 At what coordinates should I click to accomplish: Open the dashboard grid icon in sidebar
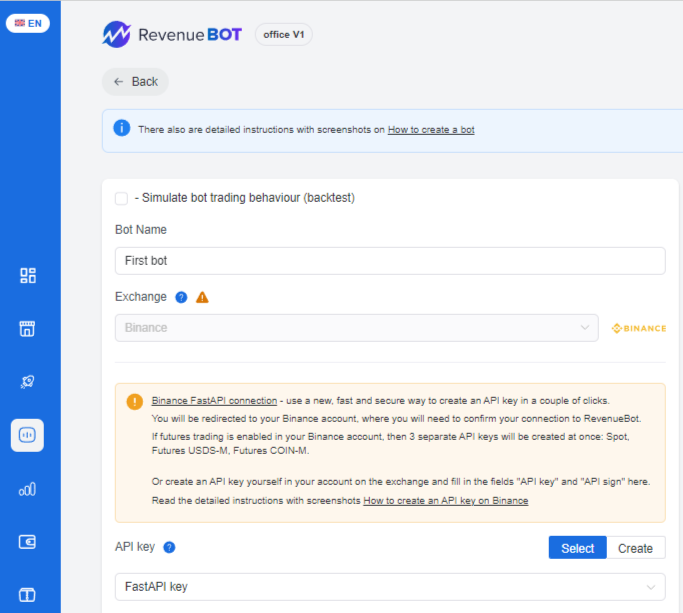click(x=27, y=275)
